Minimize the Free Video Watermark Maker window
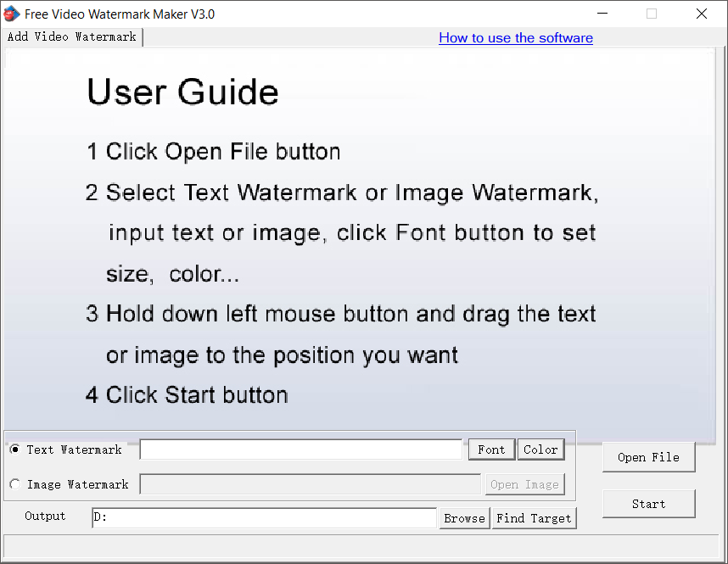The image size is (728, 564). (602, 14)
